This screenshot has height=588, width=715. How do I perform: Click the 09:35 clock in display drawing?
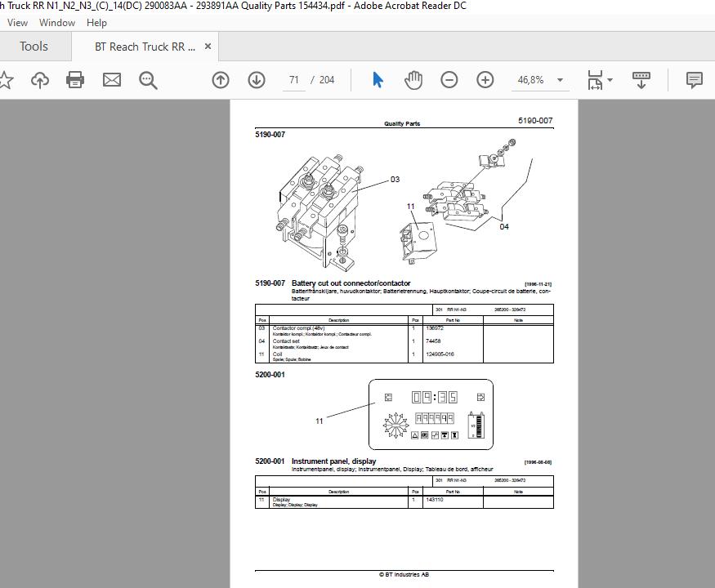(x=434, y=398)
